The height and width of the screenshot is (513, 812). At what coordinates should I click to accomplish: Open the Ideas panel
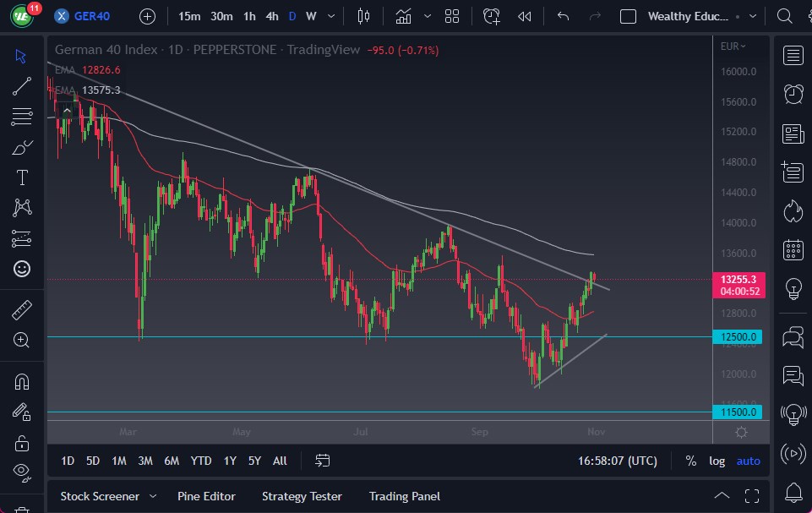point(793,290)
